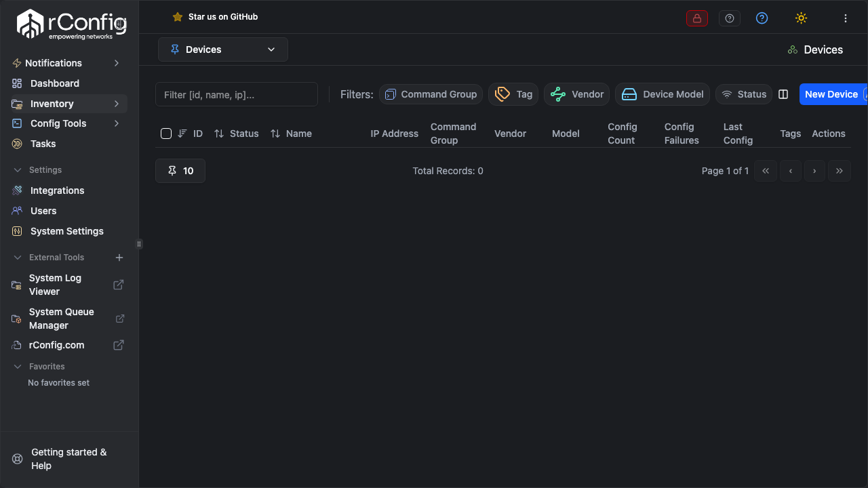The image size is (868, 488).
Task: Open System Settings page
Action: (67, 231)
